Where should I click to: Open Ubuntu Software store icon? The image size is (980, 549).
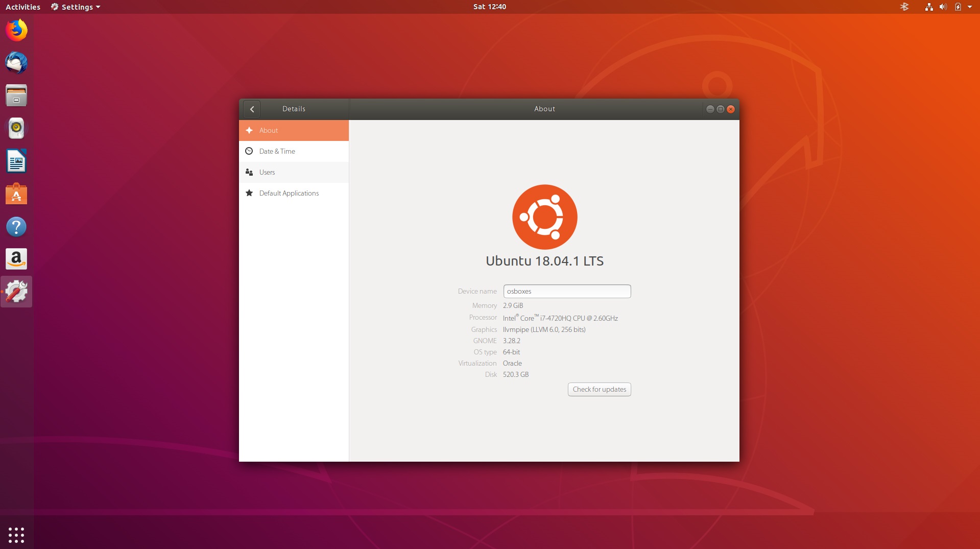[x=16, y=194]
